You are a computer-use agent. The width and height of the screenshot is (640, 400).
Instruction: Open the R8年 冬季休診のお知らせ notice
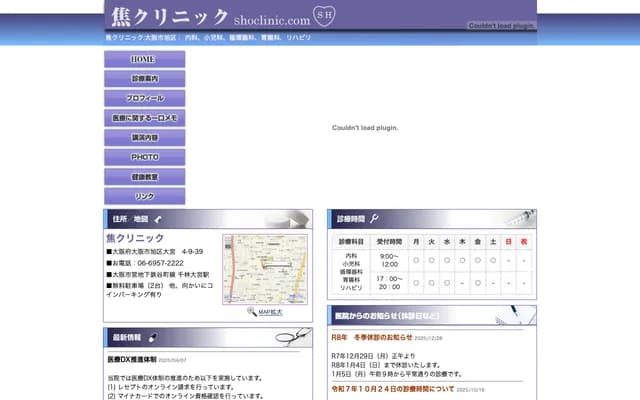[x=370, y=338]
